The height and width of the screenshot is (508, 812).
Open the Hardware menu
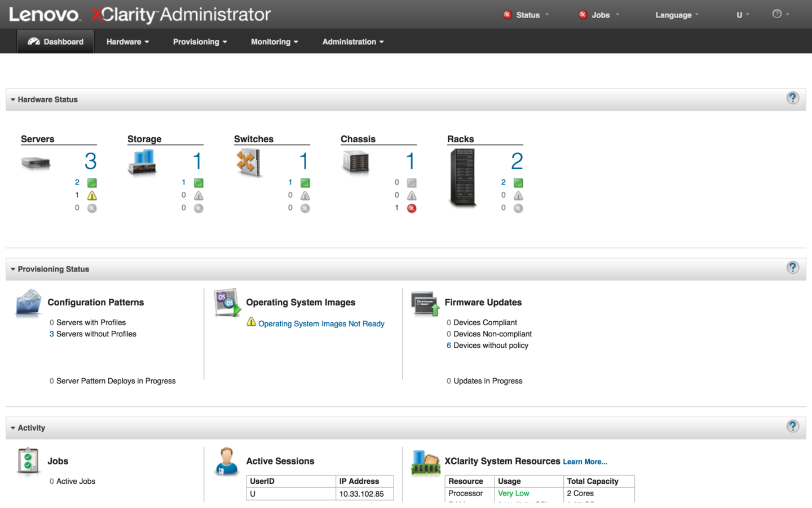127,42
